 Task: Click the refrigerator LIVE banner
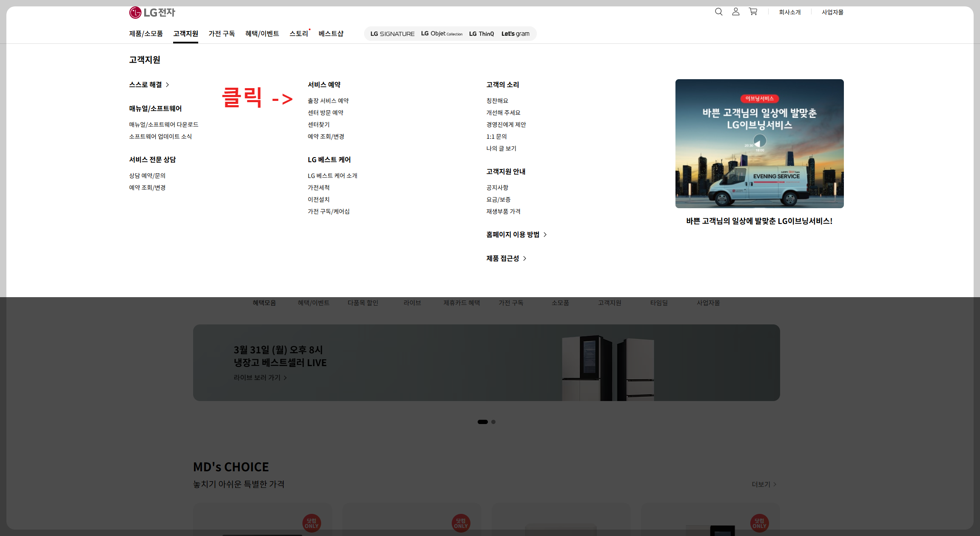tap(486, 362)
